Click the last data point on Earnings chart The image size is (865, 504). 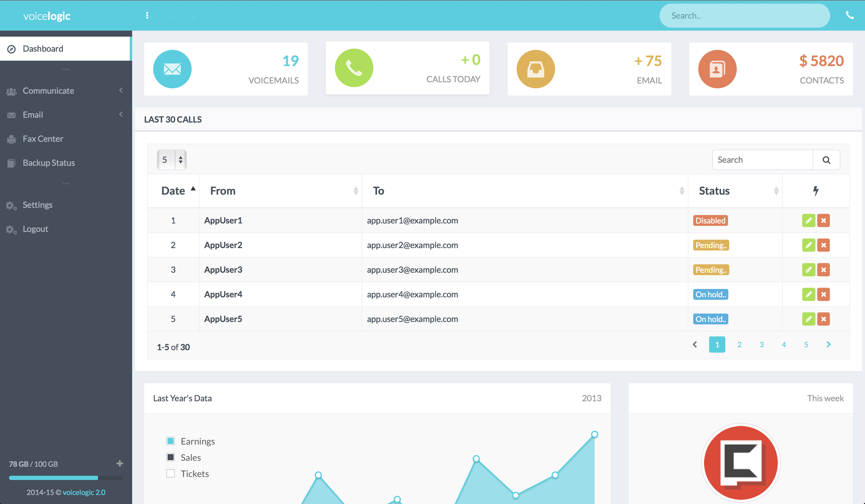(594, 434)
